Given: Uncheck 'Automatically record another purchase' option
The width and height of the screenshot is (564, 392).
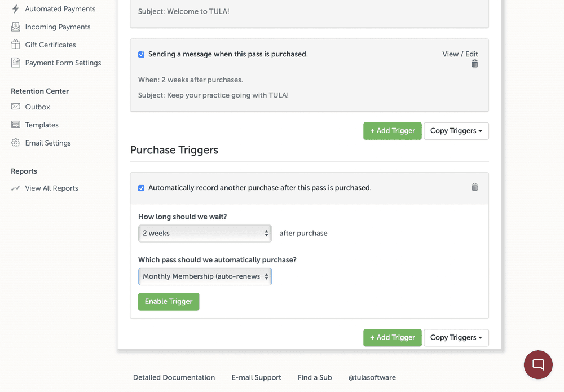Looking at the screenshot, I should (x=141, y=187).
